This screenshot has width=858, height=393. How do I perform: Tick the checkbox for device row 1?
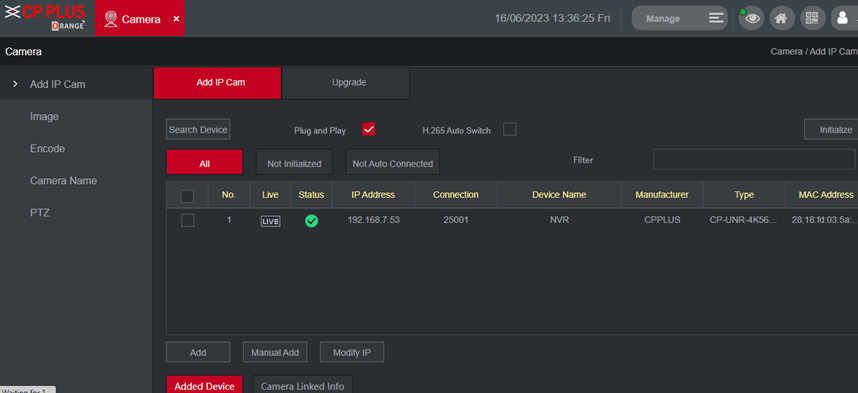(187, 221)
